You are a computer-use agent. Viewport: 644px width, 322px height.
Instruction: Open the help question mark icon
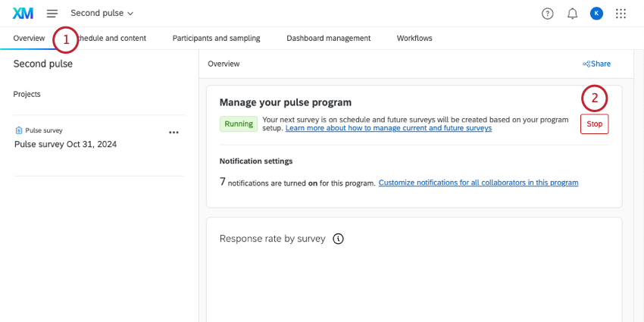(x=548, y=14)
